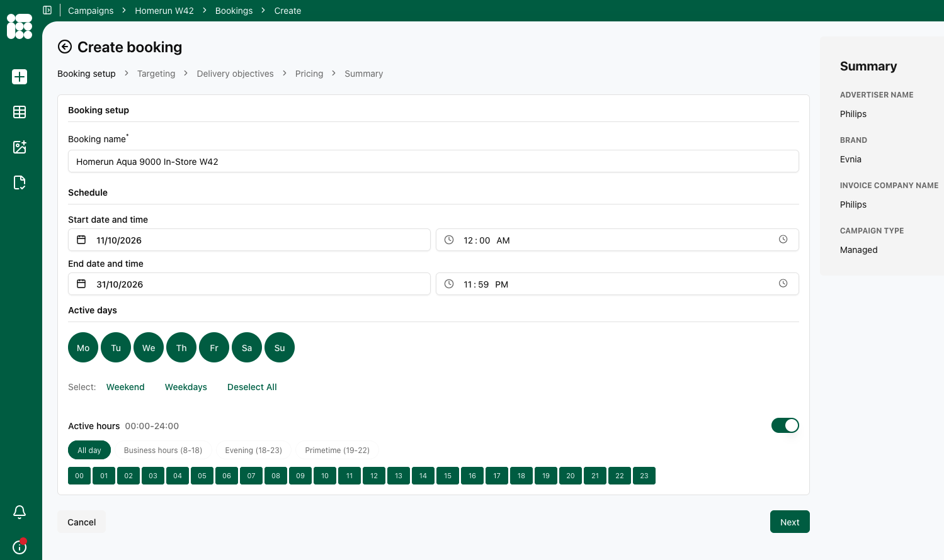Open Homerun W42 in the breadcrumb
Viewport: 944px width, 560px height.
point(164,11)
